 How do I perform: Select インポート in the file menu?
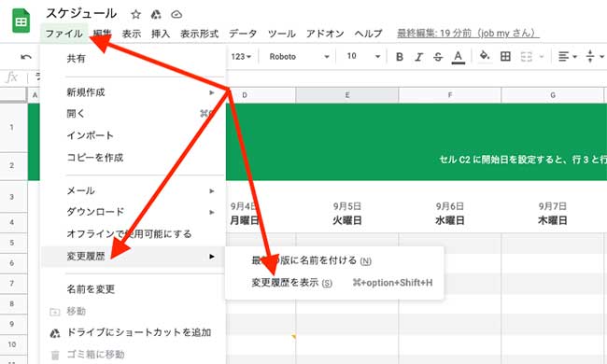point(133,135)
